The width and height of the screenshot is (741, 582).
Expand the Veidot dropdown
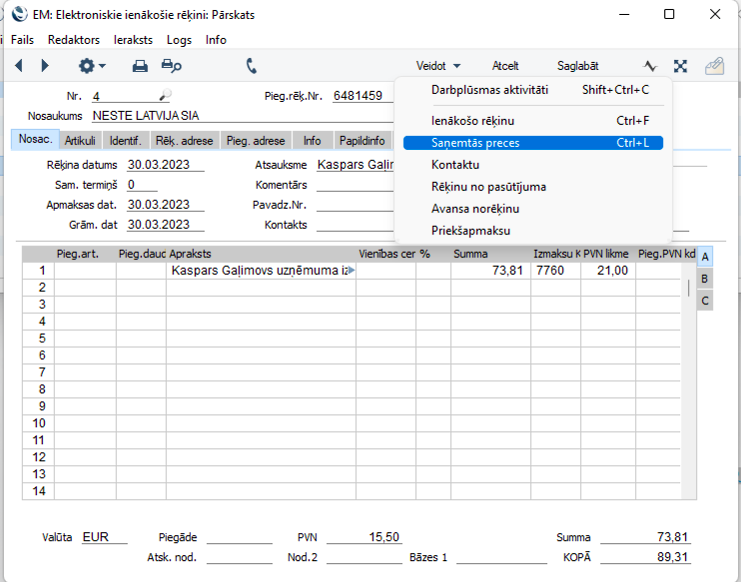(439, 66)
